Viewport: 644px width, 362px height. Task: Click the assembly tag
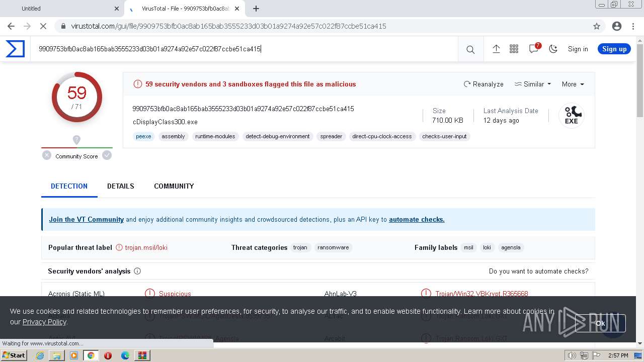[173, 136]
